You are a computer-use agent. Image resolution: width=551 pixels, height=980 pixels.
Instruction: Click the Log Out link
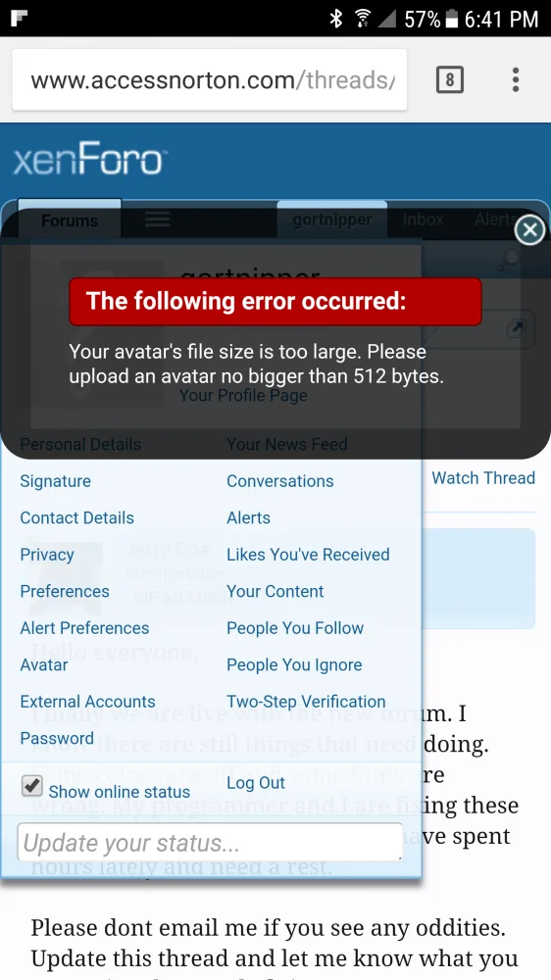(256, 782)
